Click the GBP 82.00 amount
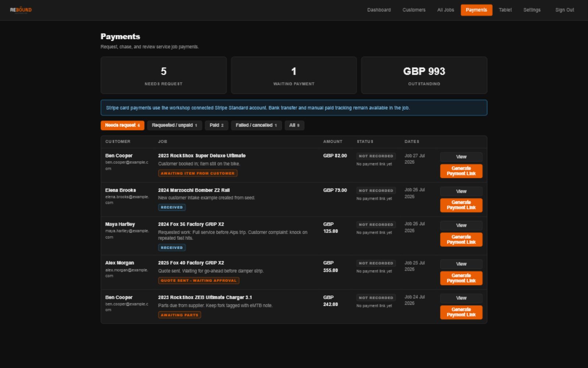 click(335, 156)
